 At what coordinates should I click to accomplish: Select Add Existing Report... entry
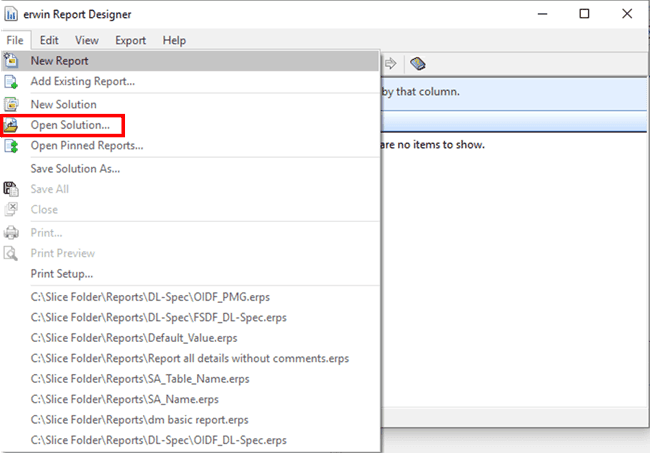pos(191,81)
